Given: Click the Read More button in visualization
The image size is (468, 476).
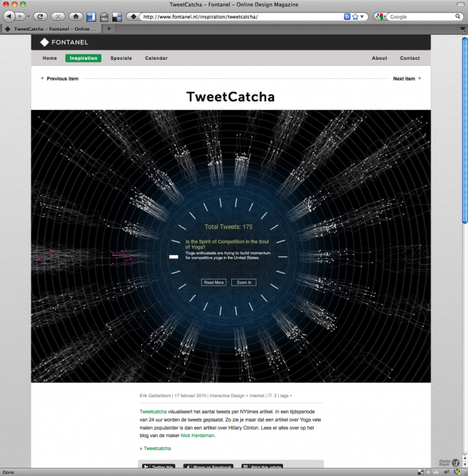Looking at the screenshot, I should click(x=214, y=282).
